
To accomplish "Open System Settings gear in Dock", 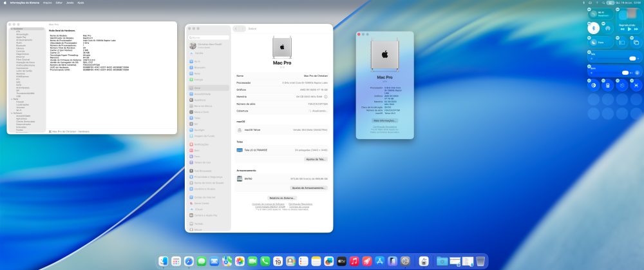I will click(405, 261).
